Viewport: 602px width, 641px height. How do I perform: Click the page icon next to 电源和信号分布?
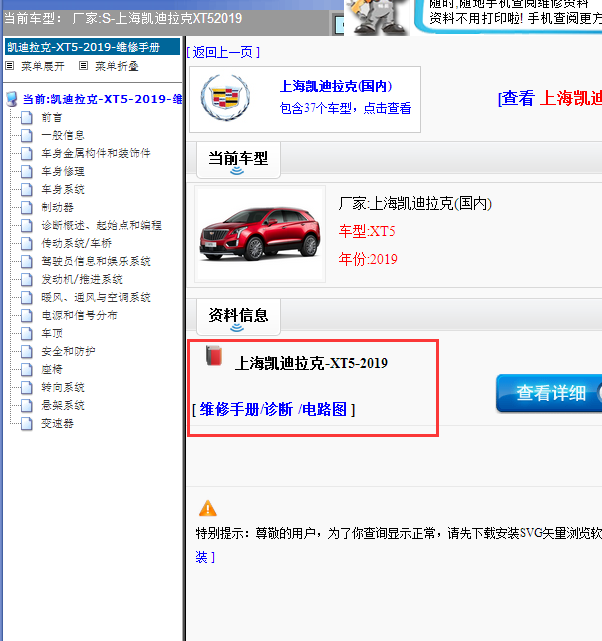click(x=27, y=316)
